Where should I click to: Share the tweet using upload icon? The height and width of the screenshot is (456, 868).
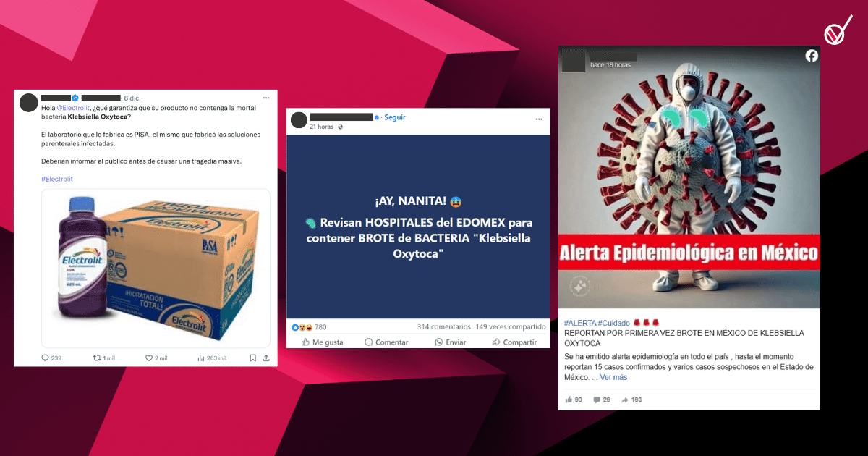tap(266, 358)
